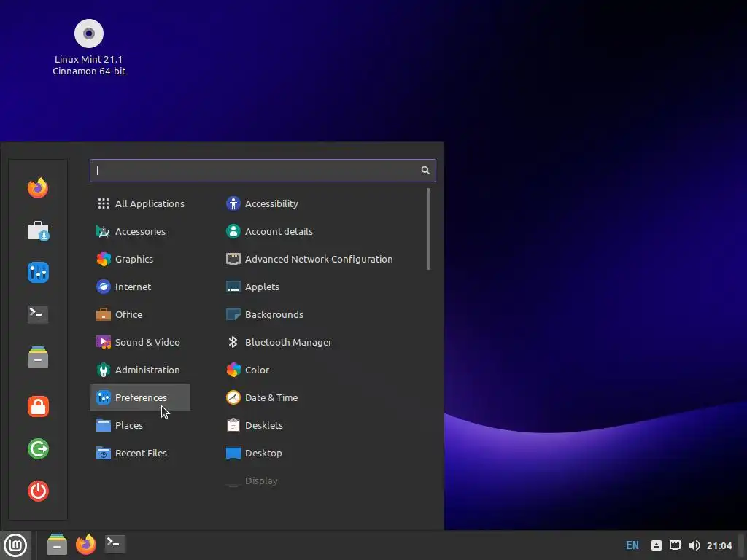Image resolution: width=747 pixels, height=560 pixels.
Task: Select the All Applications category
Action: coord(140,204)
